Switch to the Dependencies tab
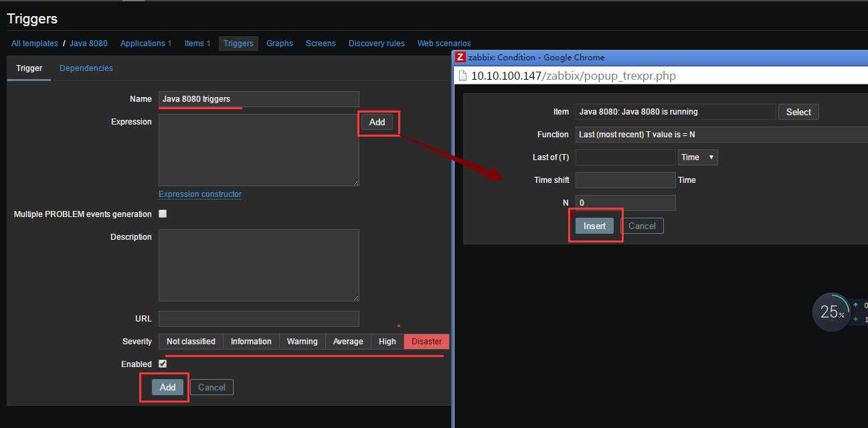 [86, 68]
